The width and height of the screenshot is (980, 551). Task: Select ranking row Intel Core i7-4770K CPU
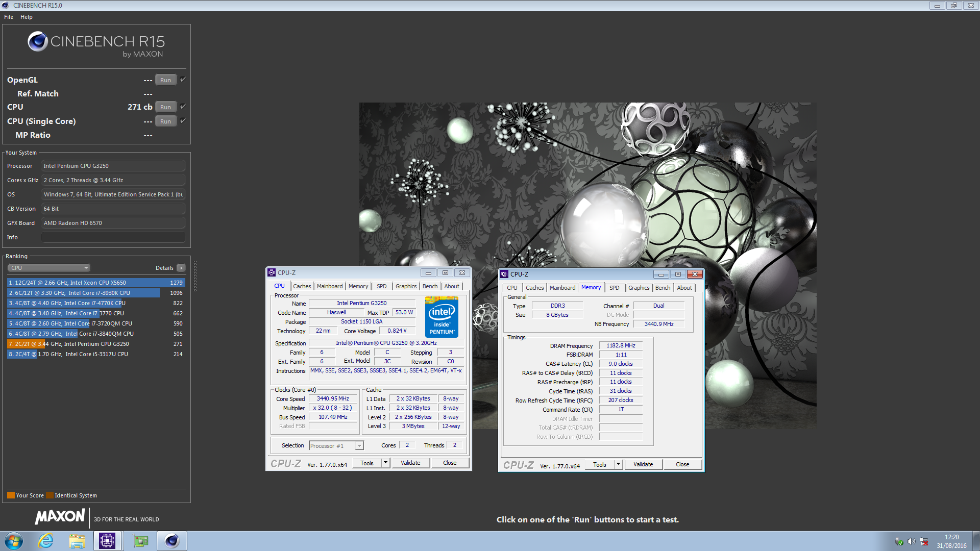tap(96, 303)
